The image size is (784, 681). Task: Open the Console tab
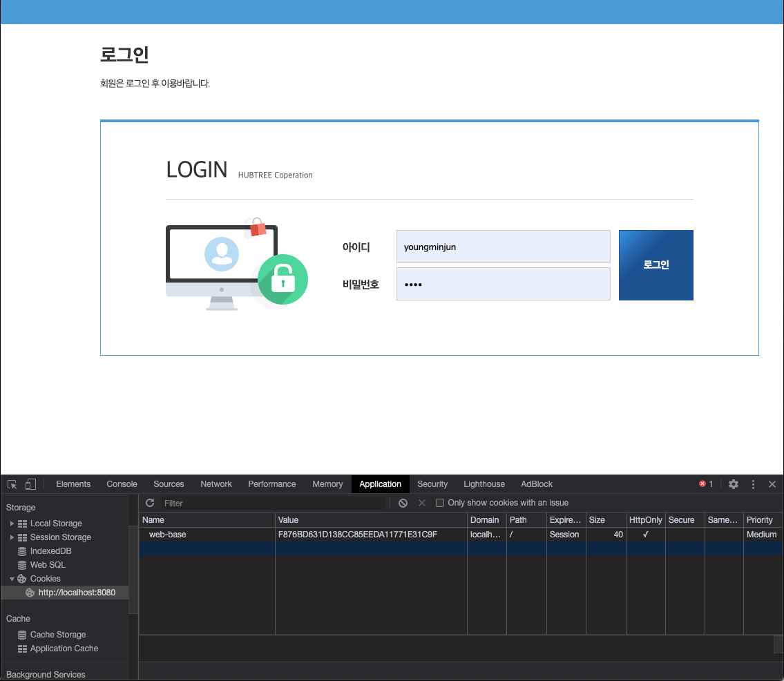click(x=122, y=484)
